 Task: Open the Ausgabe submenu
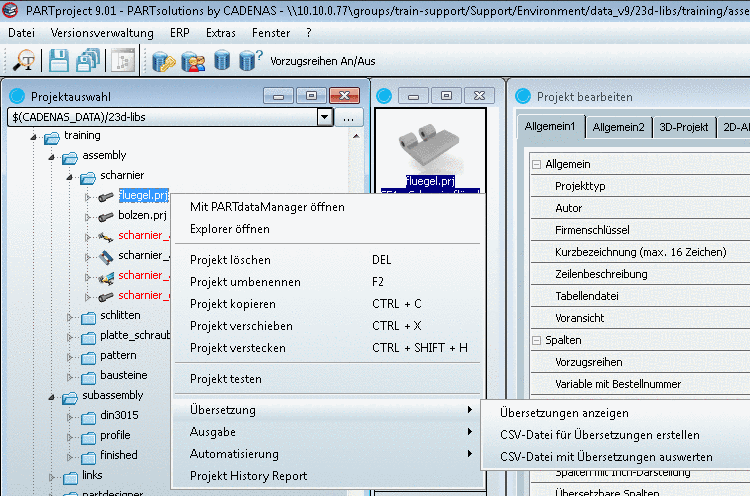tap(328, 432)
